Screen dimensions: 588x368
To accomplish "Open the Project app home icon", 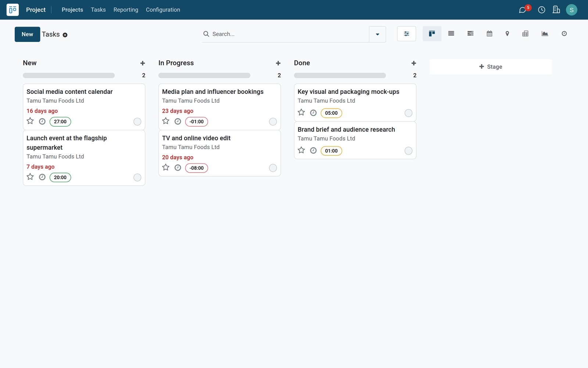I will (x=12, y=10).
